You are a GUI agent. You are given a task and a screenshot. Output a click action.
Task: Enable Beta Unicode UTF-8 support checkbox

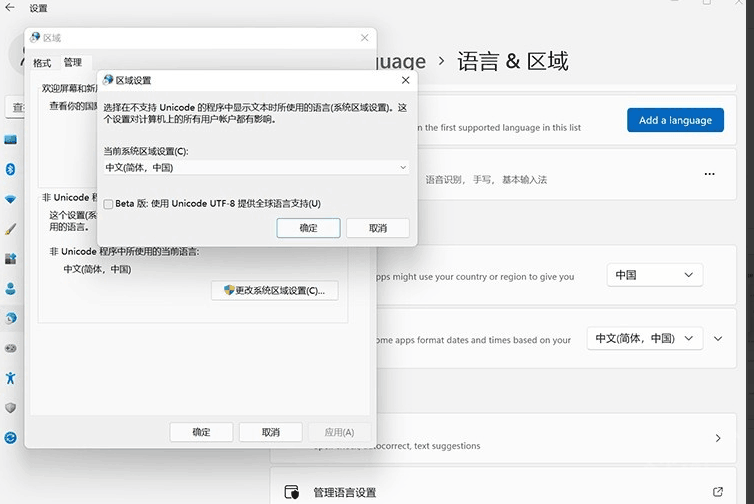click(x=108, y=204)
